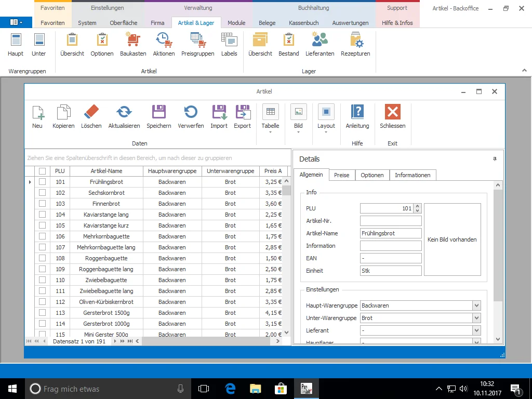The image size is (532, 399).
Task: Increase PLU value with the spin-up arrow
Action: point(418,206)
